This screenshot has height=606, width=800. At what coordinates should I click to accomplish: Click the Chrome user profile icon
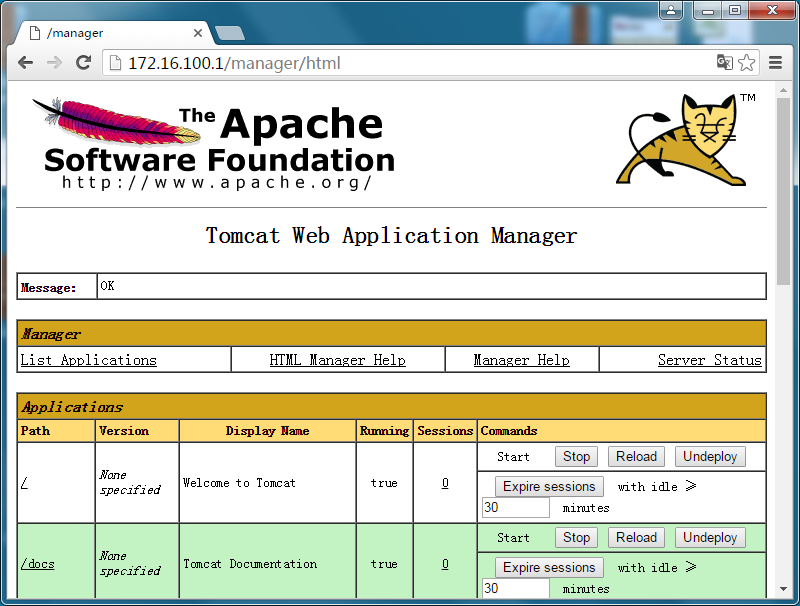[x=671, y=10]
